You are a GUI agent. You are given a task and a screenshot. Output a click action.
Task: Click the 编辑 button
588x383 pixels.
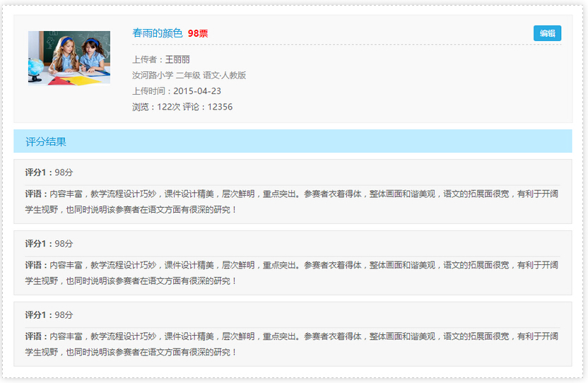547,33
